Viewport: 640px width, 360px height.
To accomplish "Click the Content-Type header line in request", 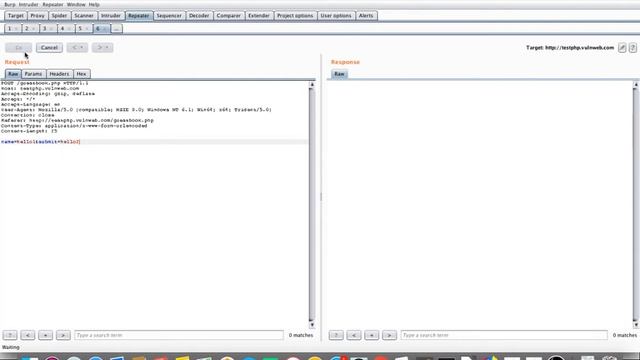I will pyautogui.click(x=74, y=126).
